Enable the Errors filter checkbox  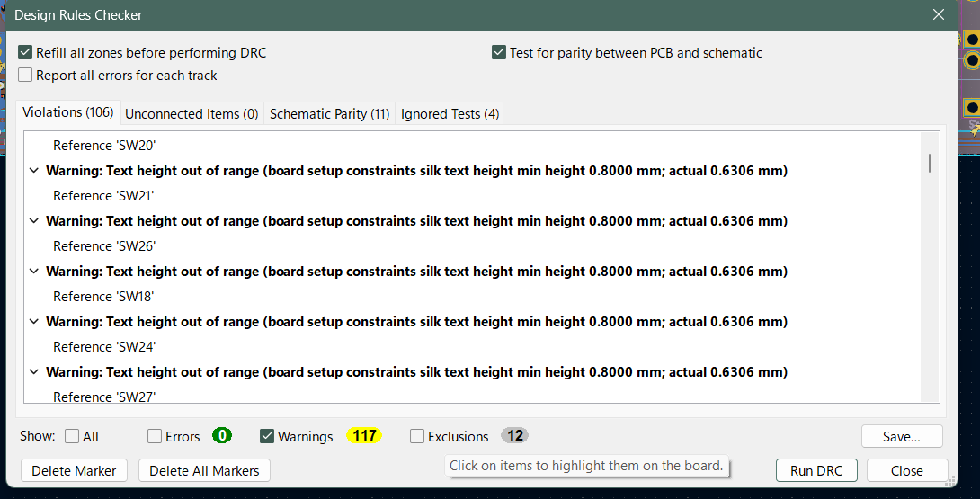tap(156, 437)
